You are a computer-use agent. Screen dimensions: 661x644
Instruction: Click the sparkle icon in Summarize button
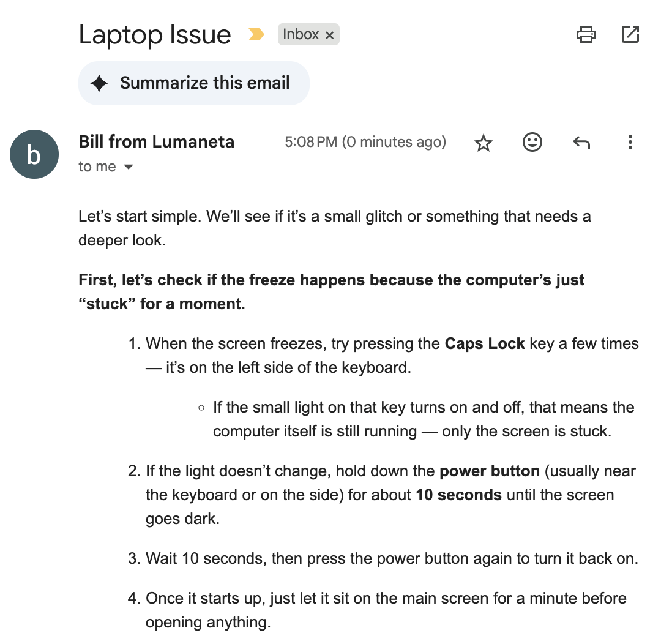[99, 83]
